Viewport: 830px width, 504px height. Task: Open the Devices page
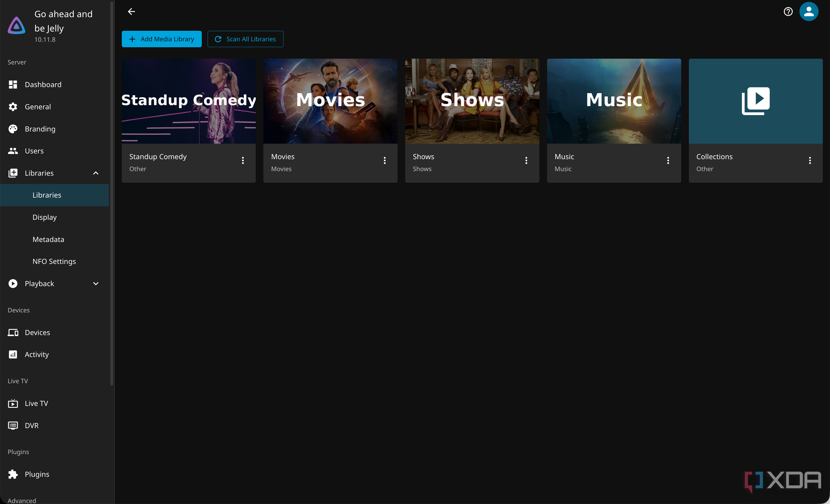[55, 332]
